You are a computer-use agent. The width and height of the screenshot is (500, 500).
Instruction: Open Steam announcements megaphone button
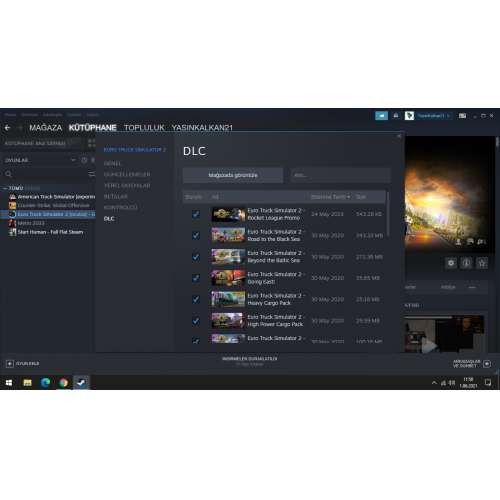381,116
